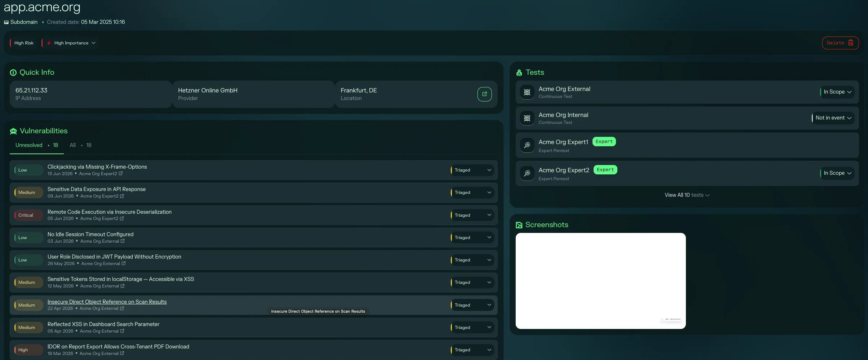Switch to All vulnerabilities tab

click(x=80, y=145)
